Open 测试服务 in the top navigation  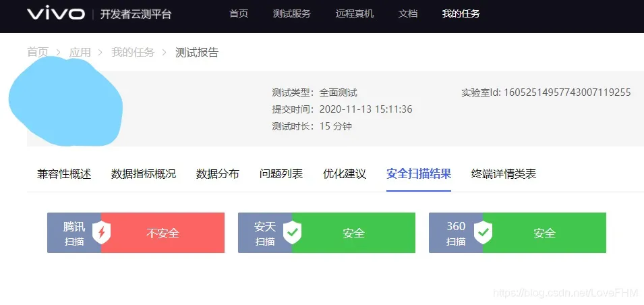(x=291, y=13)
